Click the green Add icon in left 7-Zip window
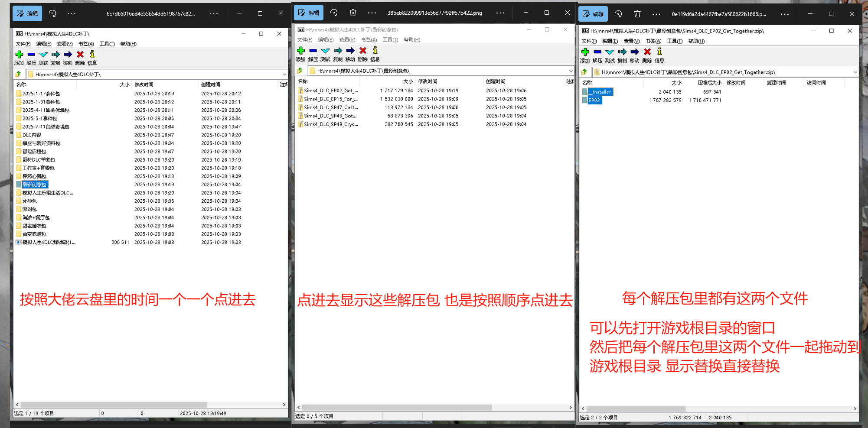This screenshot has width=868, height=428. tap(19, 55)
